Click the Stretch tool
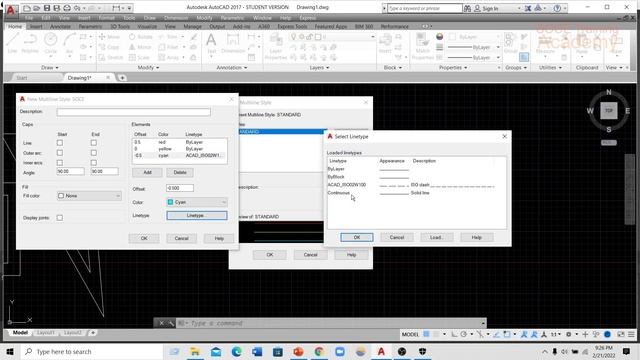Screen dimensions: 640x360 click(x=111, y=58)
